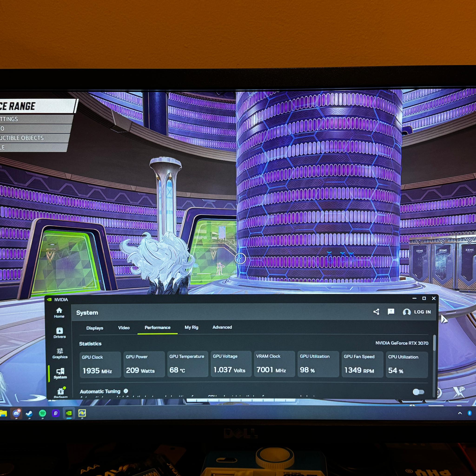Click the GPU Clock 1935 MHz tile
The image size is (476, 476).
coord(100,364)
